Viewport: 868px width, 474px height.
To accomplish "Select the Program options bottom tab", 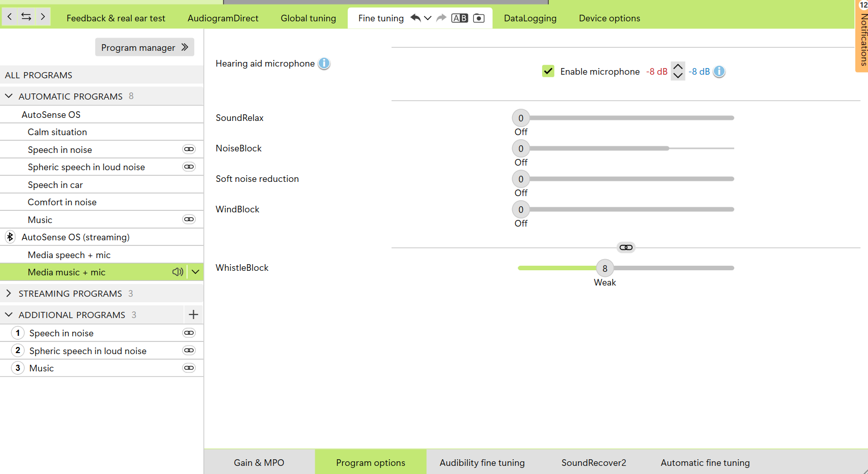I will point(371,462).
